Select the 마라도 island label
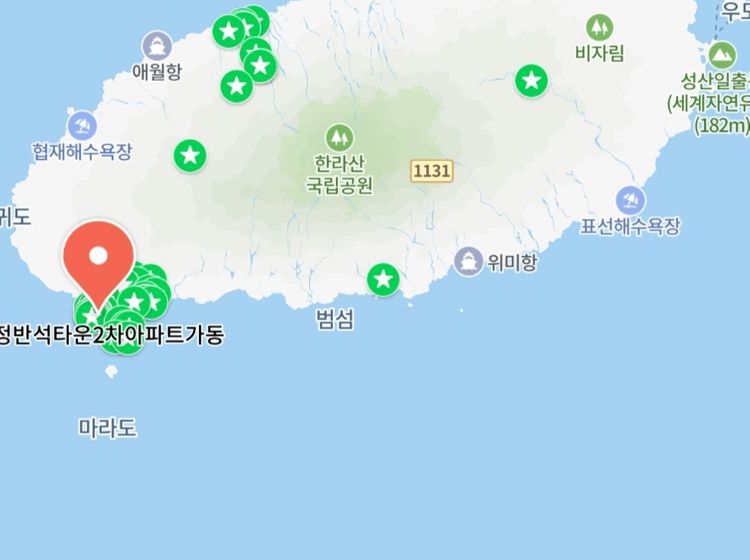The width and height of the screenshot is (750, 560). [108, 428]
